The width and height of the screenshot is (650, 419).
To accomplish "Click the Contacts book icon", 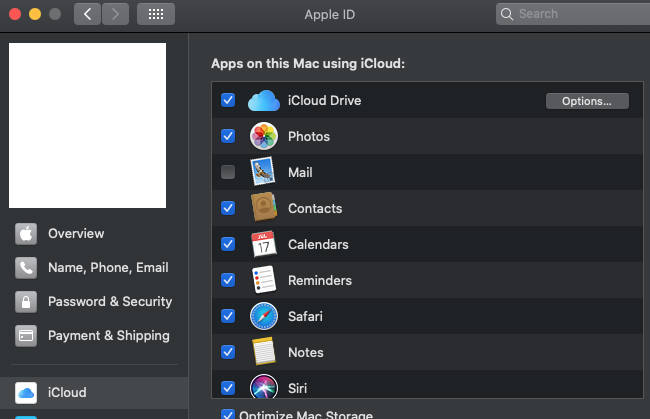I will click(x=264, y=207).
